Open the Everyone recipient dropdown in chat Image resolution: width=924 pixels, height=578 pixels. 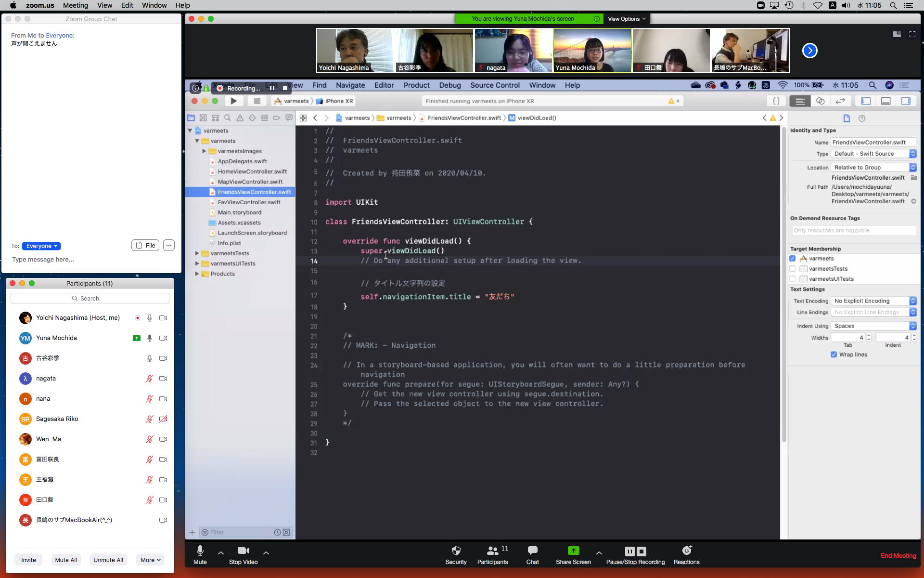pyautogui.click(x=41, y=246)
